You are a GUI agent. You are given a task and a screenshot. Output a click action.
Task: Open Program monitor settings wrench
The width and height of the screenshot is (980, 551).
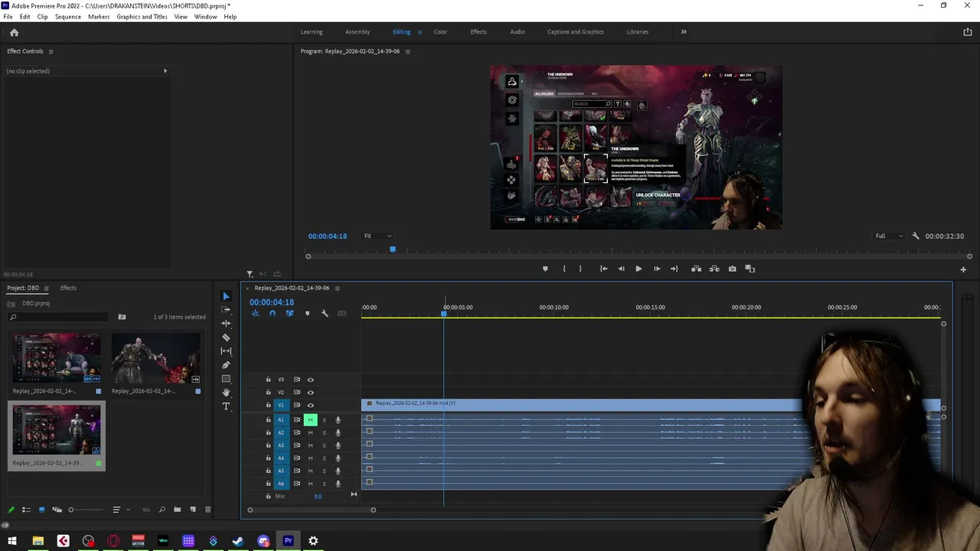(916, 236)
